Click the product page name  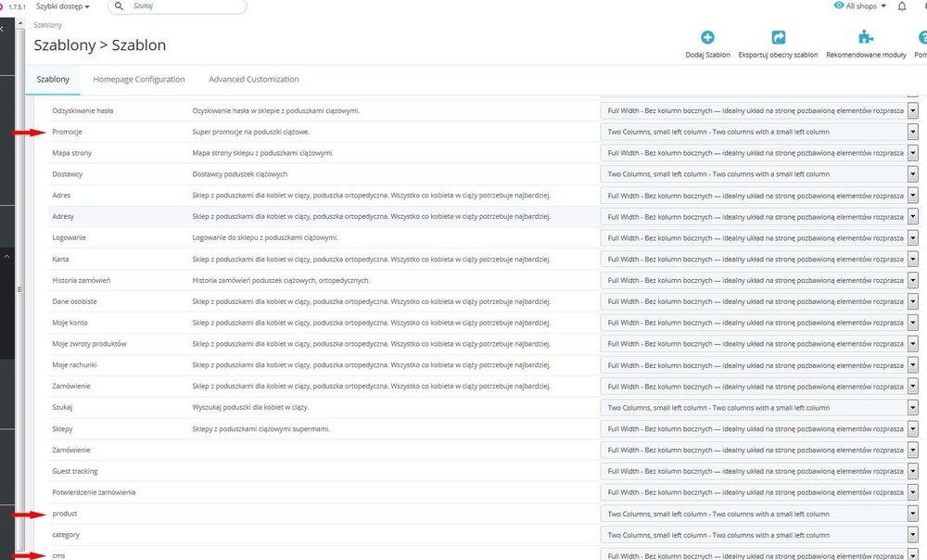click(x=65, y=514)
